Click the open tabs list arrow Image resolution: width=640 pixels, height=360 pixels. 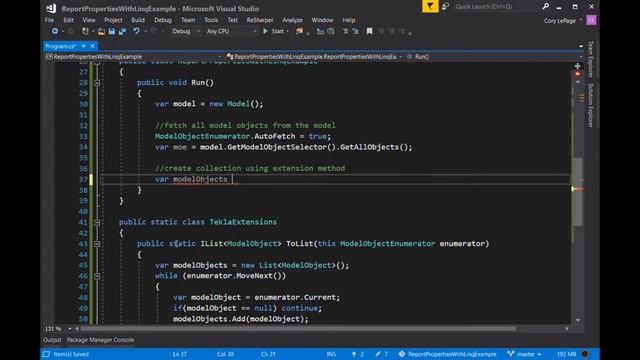tap(581, 46)
